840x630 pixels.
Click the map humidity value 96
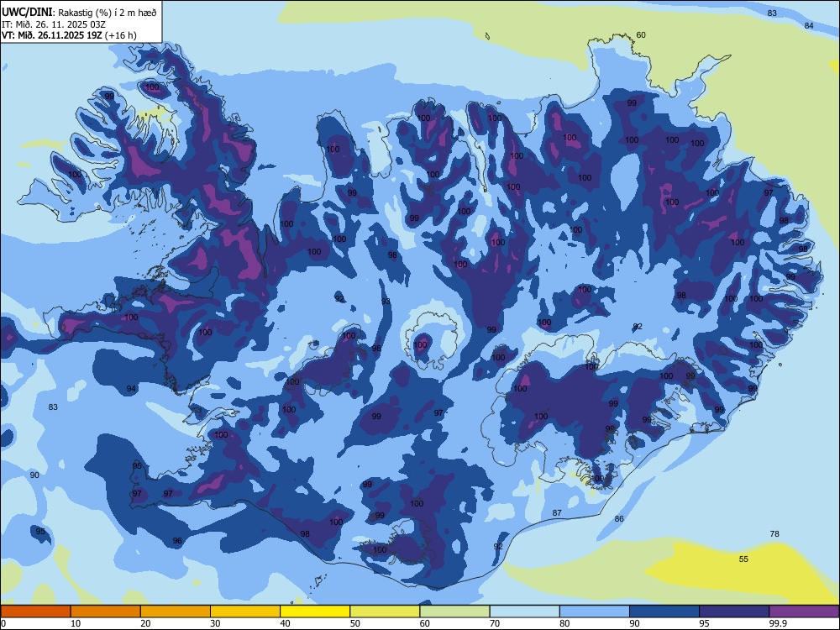[x=177, y=541]
